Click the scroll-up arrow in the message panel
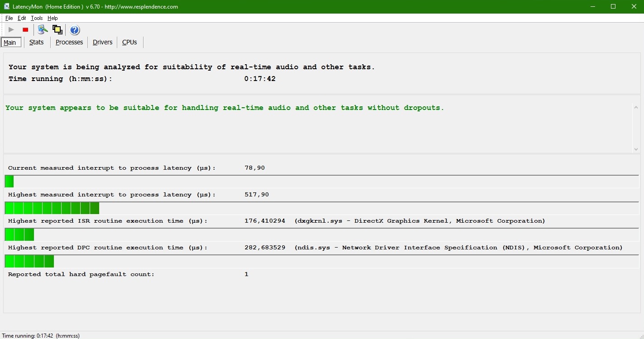The width and height of the screenshot is (644, 339). tap(636, 108)
